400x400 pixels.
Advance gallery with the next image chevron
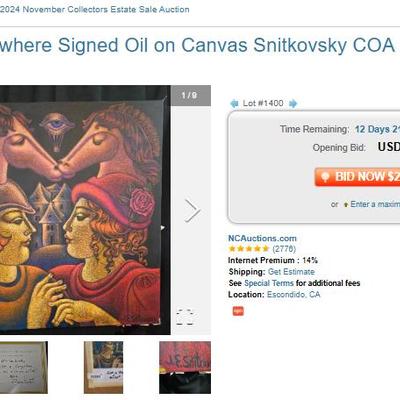pyautogui.click(x=192, y=211)
